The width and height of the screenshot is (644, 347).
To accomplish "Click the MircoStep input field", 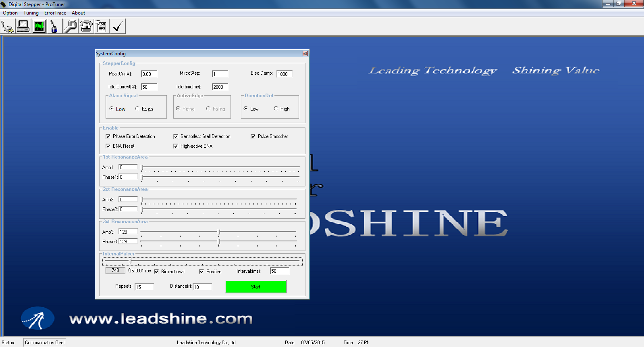I will 220,74.
